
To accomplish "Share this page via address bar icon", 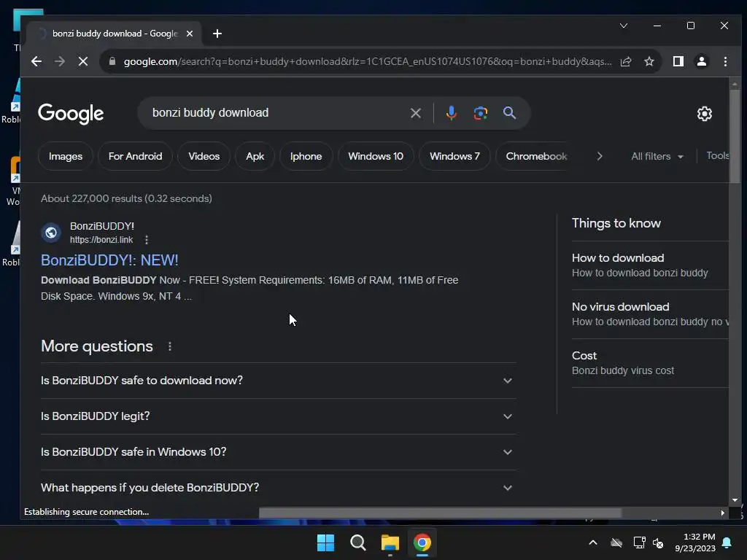I will pyautogui.click(x=626, y=61).
